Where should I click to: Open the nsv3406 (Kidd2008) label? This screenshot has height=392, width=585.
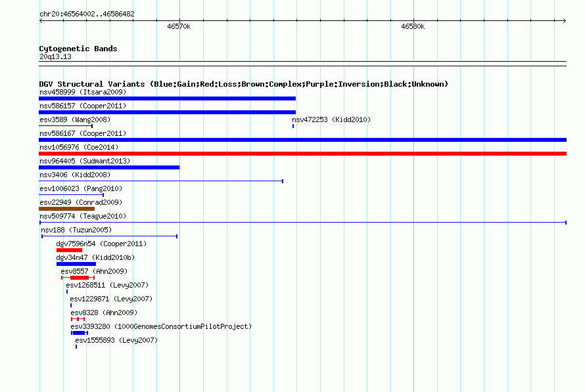[75, 175]
